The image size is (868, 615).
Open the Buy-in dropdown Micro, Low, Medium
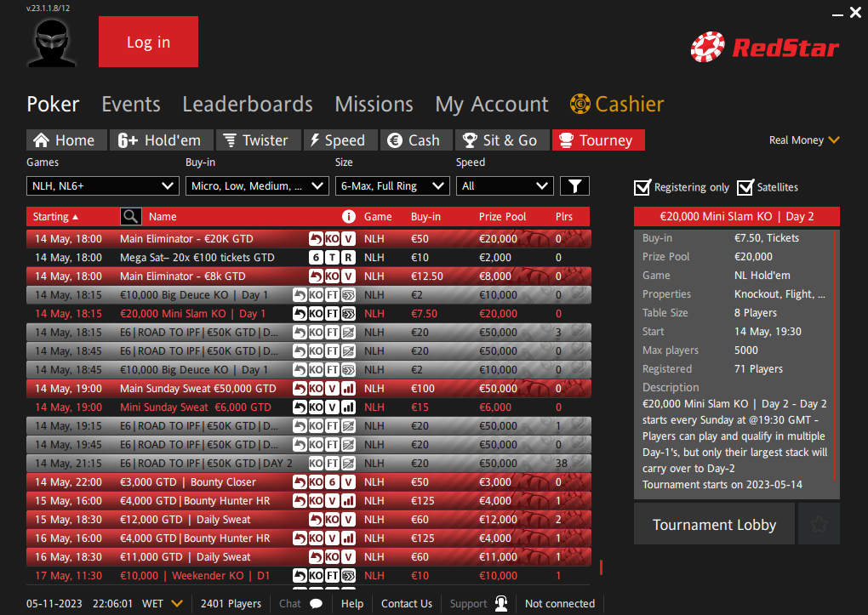click(257, 186)
